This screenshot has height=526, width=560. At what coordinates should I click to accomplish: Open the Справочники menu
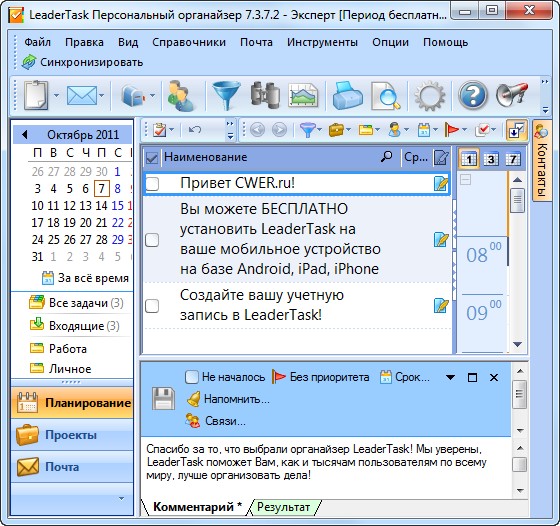coord(189,42)
